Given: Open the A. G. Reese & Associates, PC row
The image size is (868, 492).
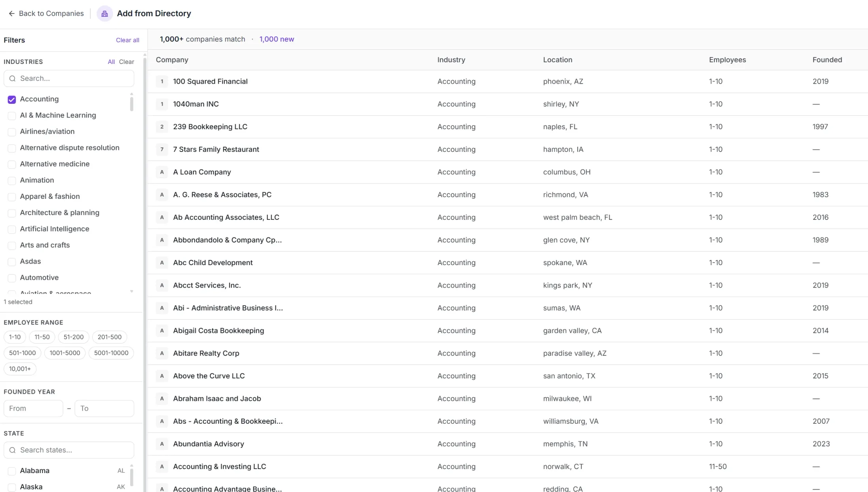Looking at the screenshot, I should point(508,195).
